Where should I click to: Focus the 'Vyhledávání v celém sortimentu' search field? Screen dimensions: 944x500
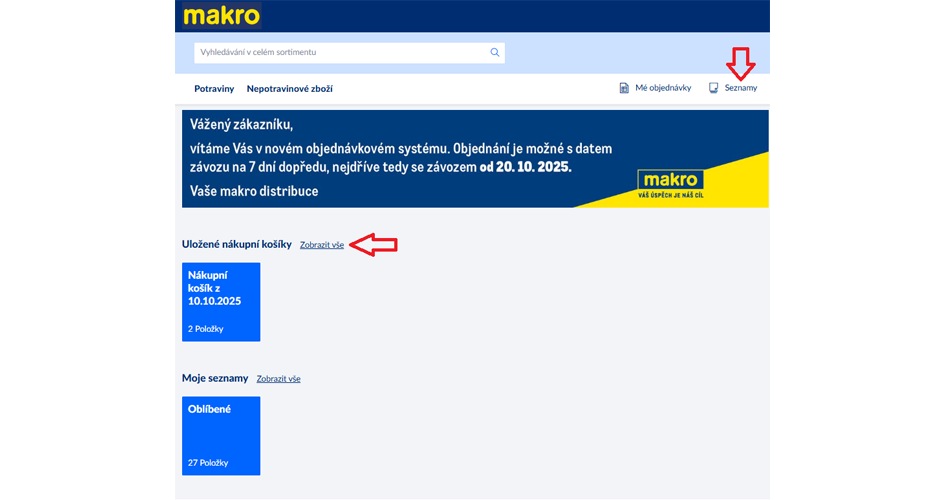[x=340, y=52]
